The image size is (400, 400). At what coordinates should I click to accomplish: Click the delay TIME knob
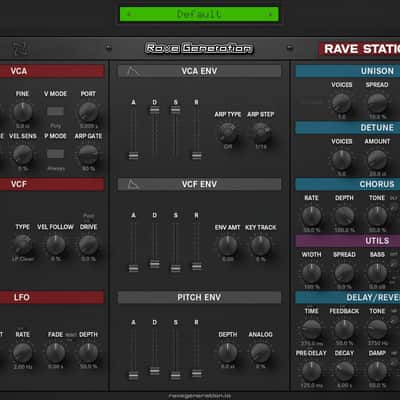pyautogui.click(x=311, y=329)
